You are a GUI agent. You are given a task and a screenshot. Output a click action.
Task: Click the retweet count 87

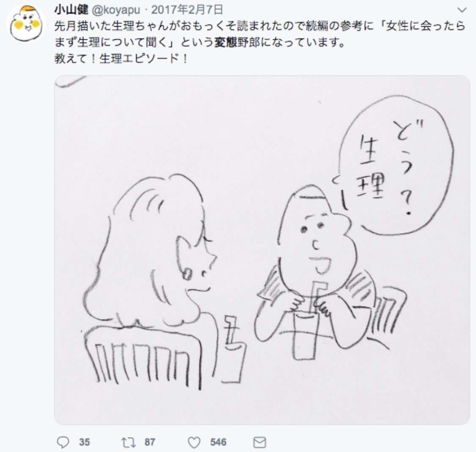150,442
